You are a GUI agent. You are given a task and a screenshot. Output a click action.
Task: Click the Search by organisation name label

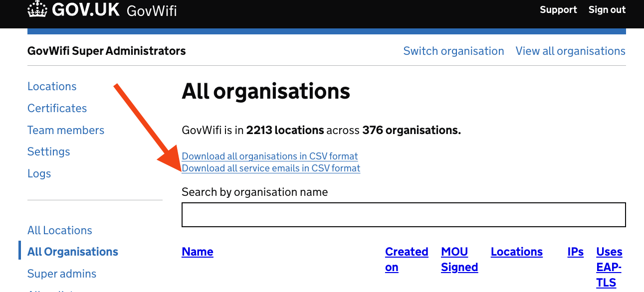click(255, 192)
